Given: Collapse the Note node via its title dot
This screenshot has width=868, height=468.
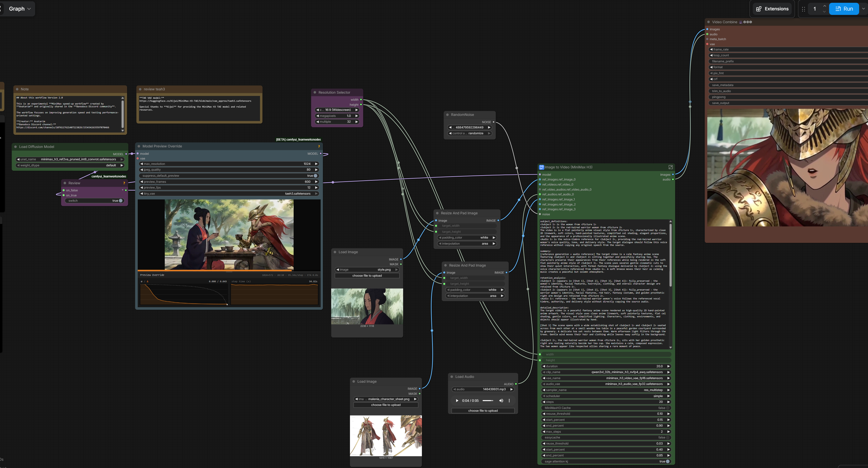Looking at the screenshot, I should (17, 89).
